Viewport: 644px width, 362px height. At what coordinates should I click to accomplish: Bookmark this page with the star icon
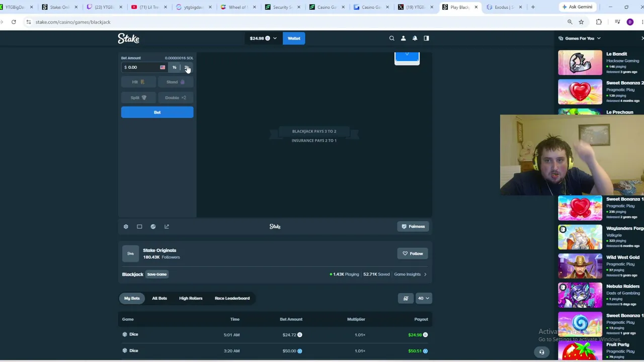581,22
